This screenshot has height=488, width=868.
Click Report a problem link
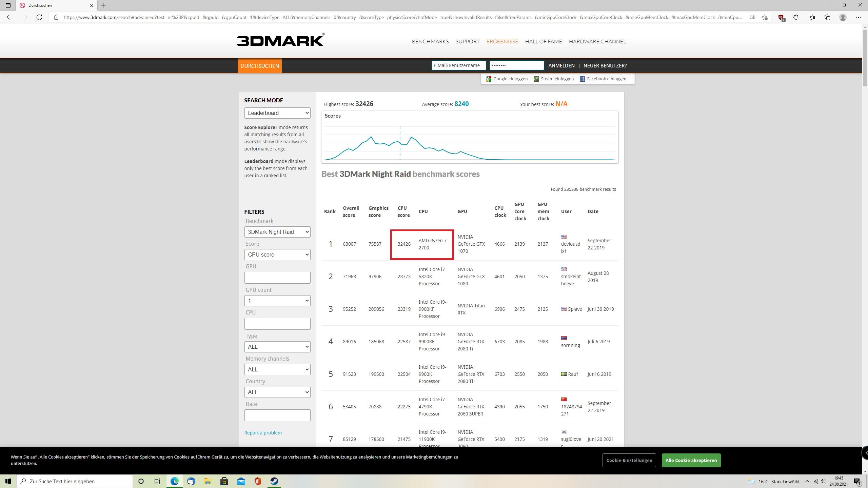pyautogui.click(x=263, y=433)
